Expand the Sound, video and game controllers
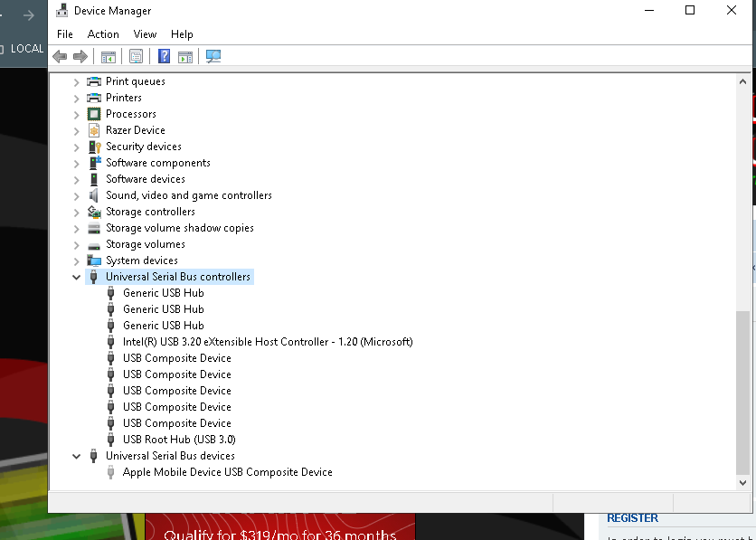756x540 pixels. [x=76, y=195]
